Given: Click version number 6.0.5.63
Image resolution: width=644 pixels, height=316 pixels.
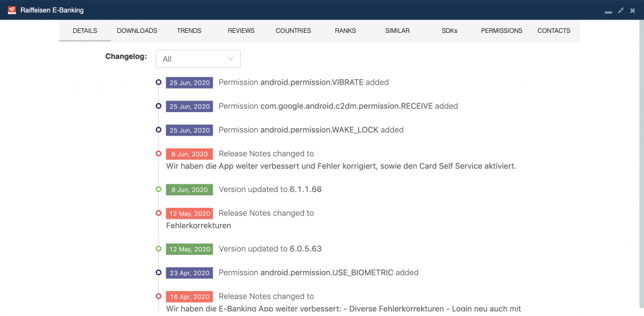Looking at the screenshot, I should tap(306, 249).
